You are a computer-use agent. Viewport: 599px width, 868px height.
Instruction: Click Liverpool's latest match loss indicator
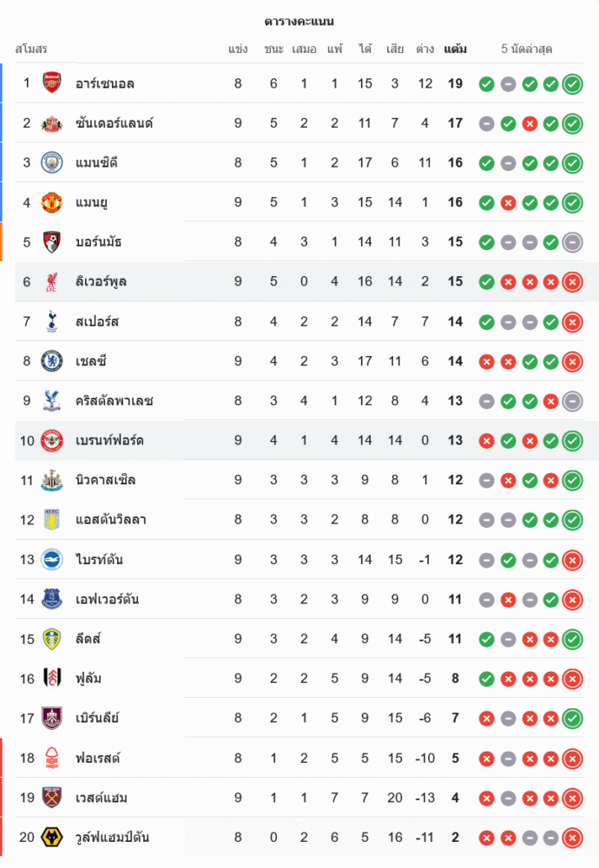tap(572, 282)
